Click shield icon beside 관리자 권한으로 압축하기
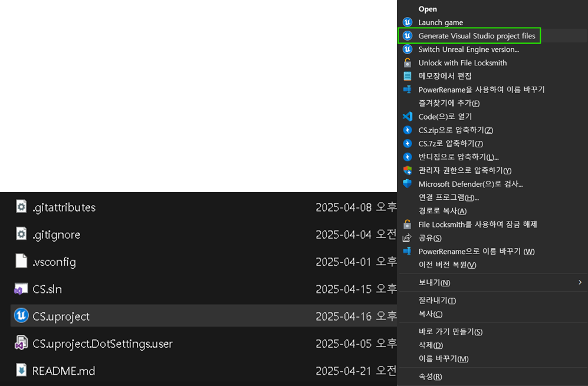The image size is (588, 386). click(408, 170)
